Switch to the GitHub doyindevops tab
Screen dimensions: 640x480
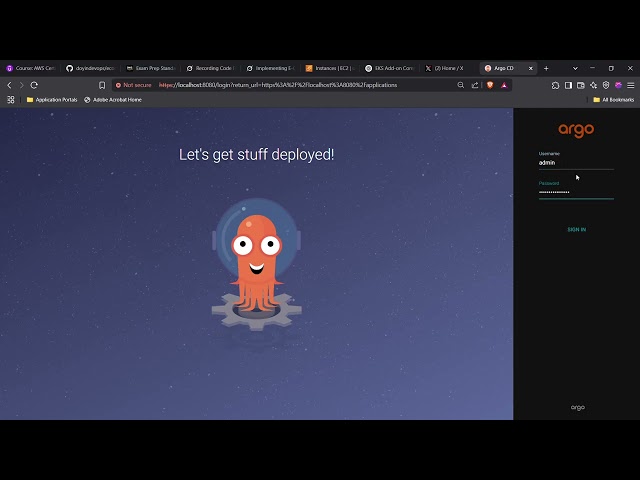[91, 68]
